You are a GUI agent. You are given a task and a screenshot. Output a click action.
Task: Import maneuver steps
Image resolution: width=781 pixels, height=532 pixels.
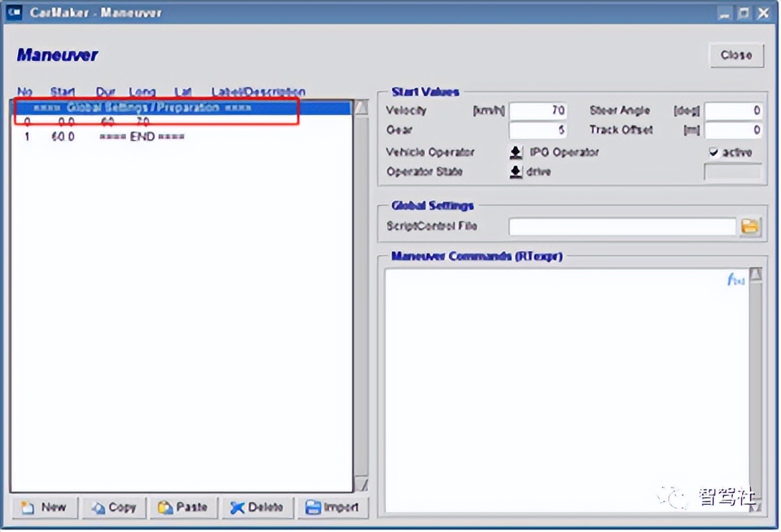coord(333,507)
